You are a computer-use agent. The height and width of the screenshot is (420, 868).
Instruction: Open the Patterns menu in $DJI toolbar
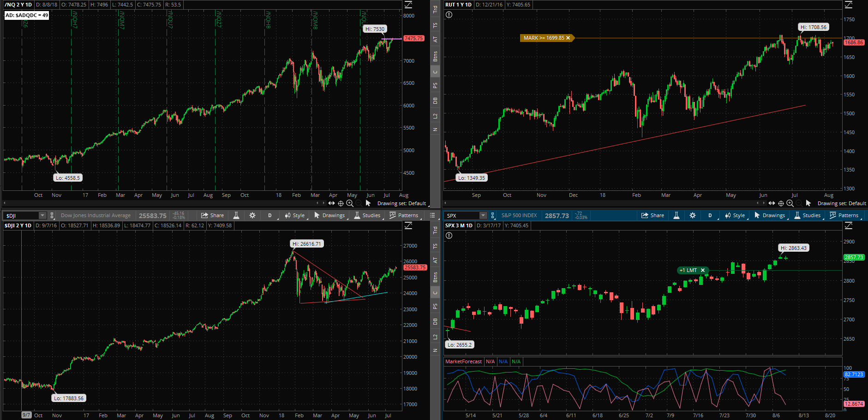tap(404, 215)
